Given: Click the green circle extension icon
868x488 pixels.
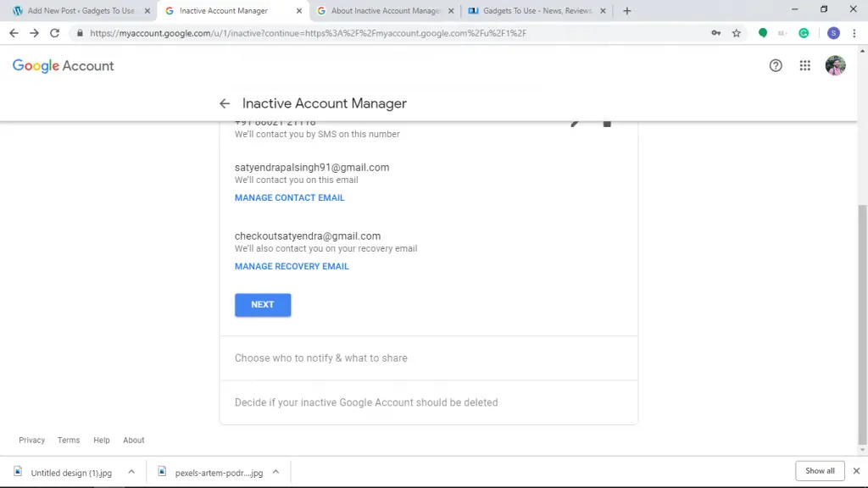Looking at the screenshot, I should click(x=763, y=33).
